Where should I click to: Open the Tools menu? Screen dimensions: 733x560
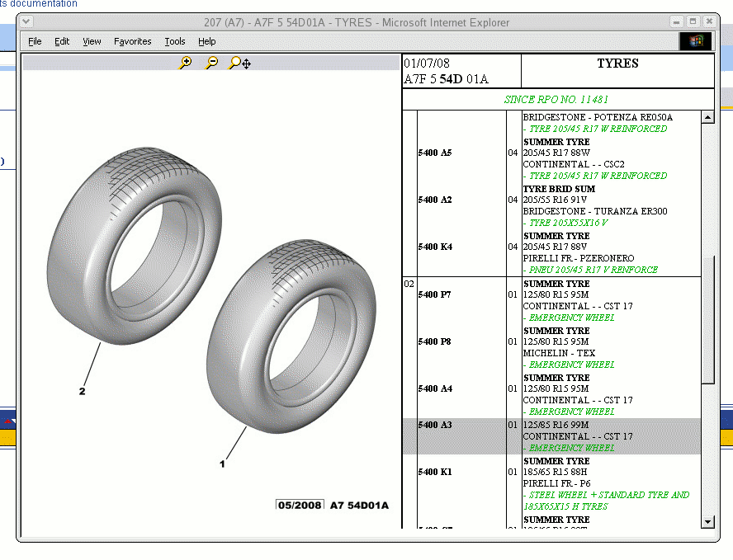[175, 41]
